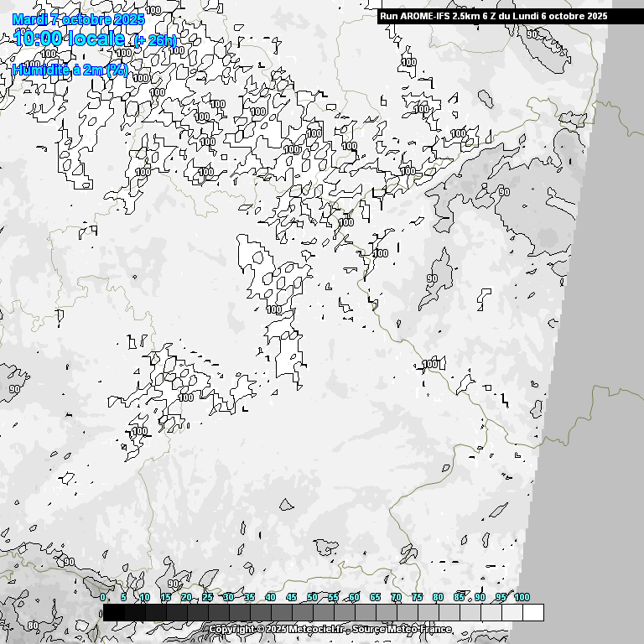
Task: Click the 0% black legend swatch
Action: pyautogui.click(x=113, y=613)
